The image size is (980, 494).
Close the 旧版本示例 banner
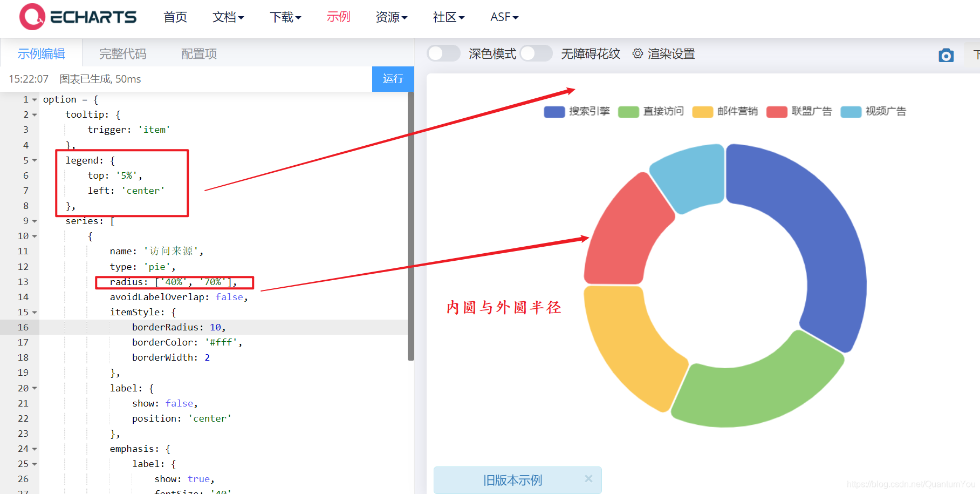tap(588, 478)
